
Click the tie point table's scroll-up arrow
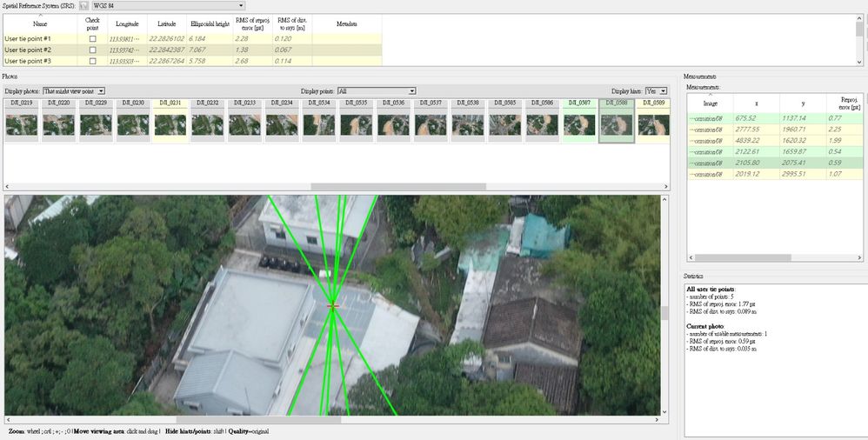859,18
